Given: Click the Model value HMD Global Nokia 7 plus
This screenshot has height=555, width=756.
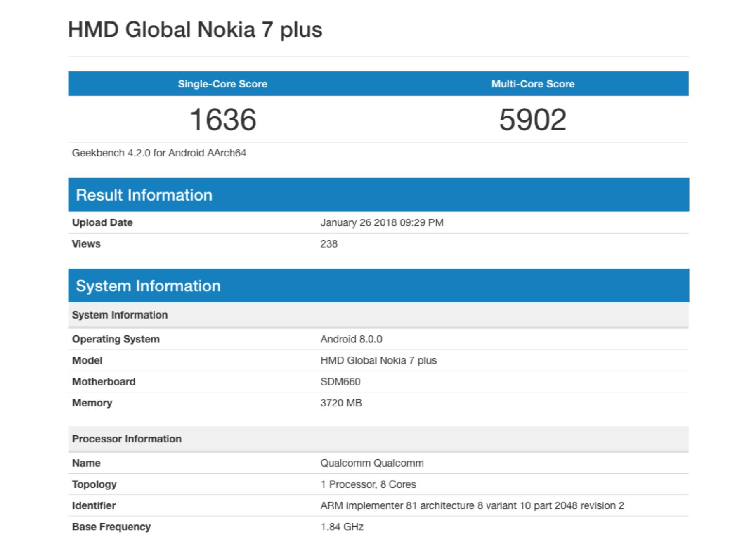Looking at the screenshot, I should click(378, 361).
